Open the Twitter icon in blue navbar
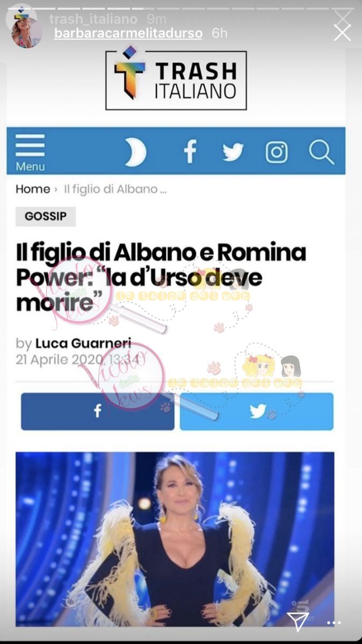Screen dimensions: 362x644 pyautogui.click(x=233, y=152)
